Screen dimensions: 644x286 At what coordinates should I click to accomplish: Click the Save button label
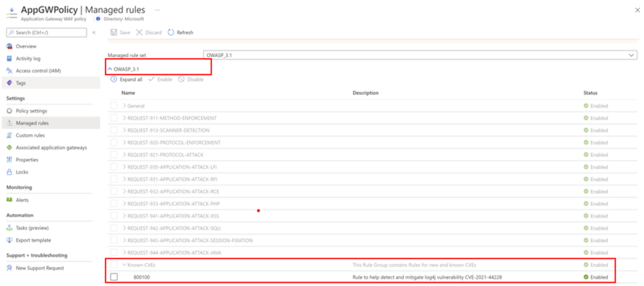pyautogui.click(x=125, y=33)
